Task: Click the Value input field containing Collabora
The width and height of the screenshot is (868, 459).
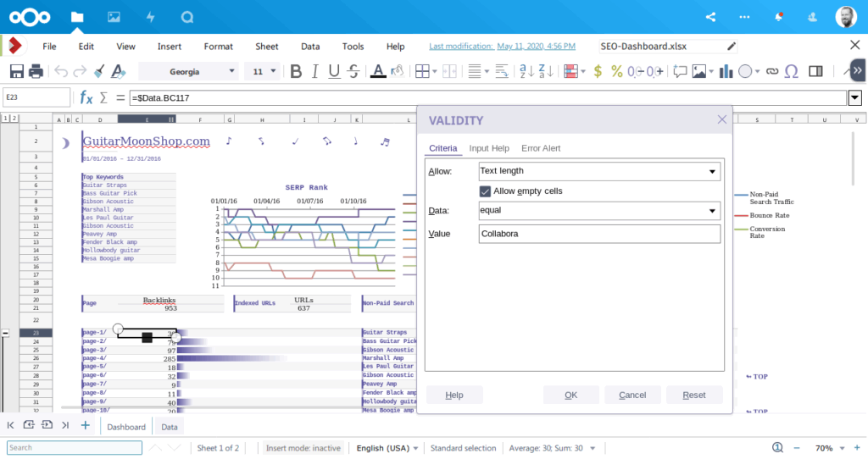Action: (x=599, y=234)
